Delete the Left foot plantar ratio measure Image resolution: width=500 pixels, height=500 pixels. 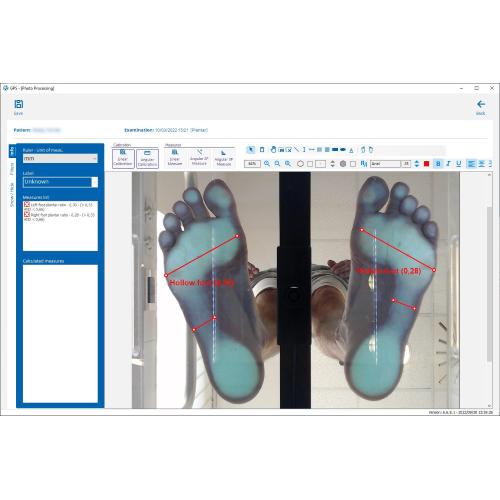(x=27, y=205)
